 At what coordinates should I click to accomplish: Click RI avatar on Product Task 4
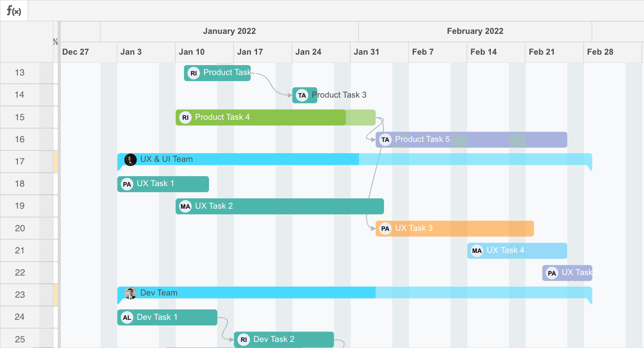pos(185,117)
